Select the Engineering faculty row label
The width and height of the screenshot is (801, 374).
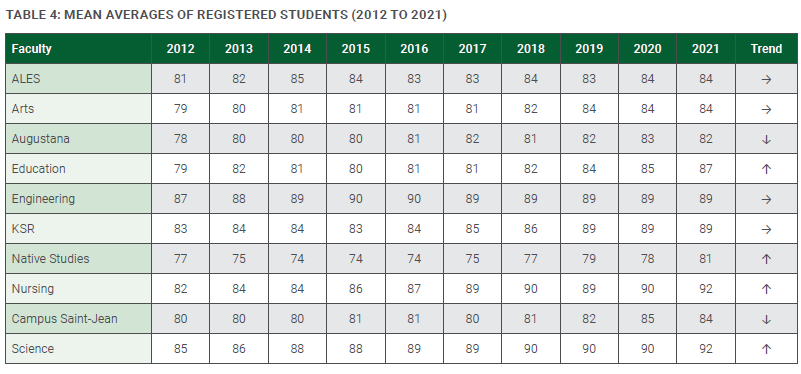coord(43,199)
